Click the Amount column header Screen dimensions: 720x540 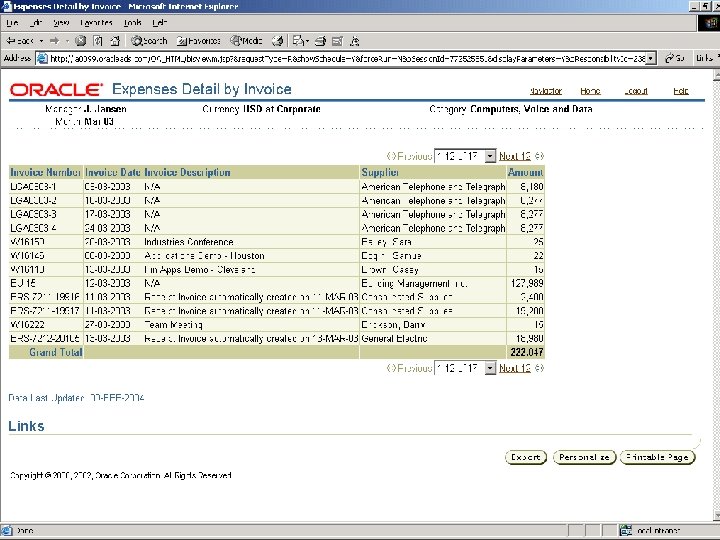click(525, 172)
